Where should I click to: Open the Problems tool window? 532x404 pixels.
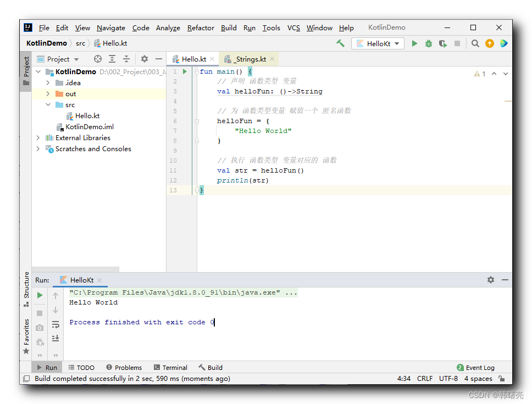[x=124, y=368]
